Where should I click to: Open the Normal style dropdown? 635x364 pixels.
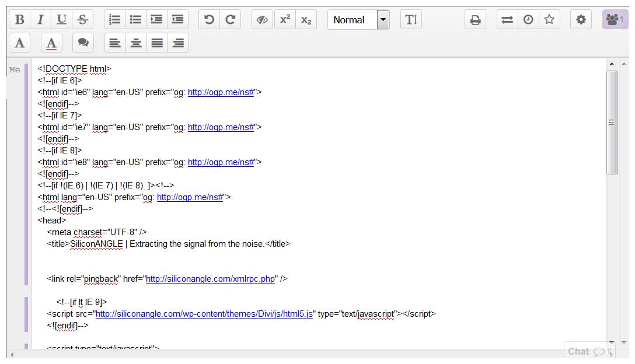coord(359,19)
